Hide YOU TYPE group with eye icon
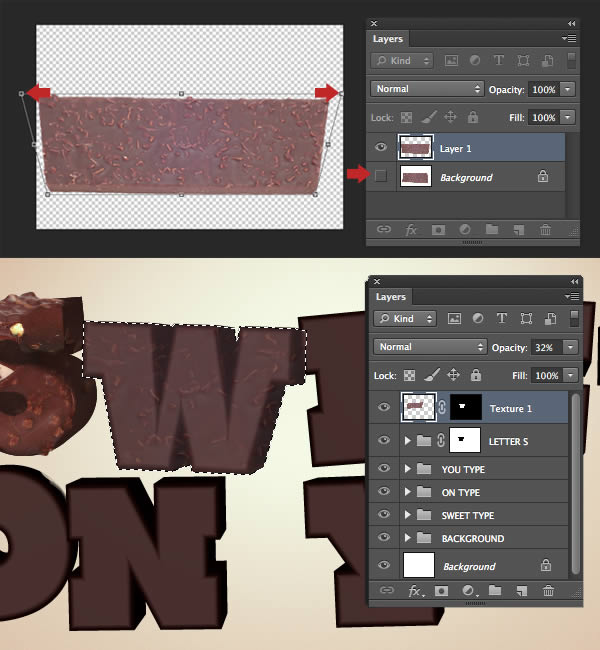This screenshot has width=600, height=650. (384, 468)
